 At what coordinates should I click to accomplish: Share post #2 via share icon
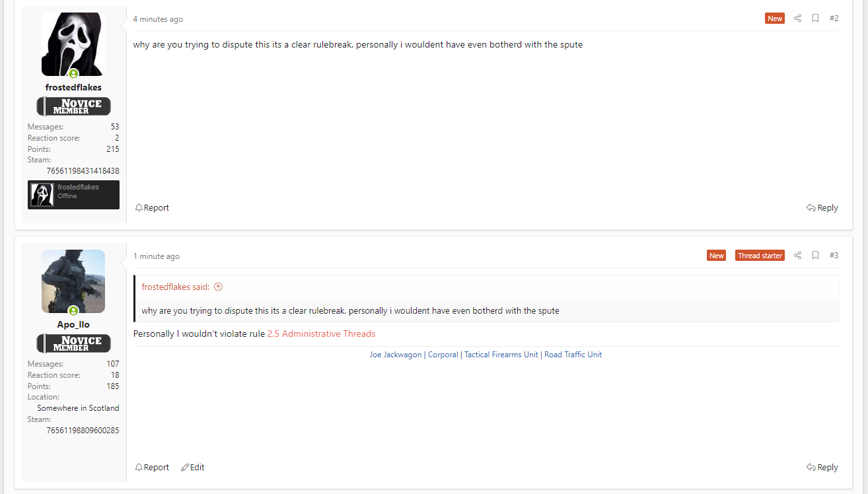coord(797,18)
